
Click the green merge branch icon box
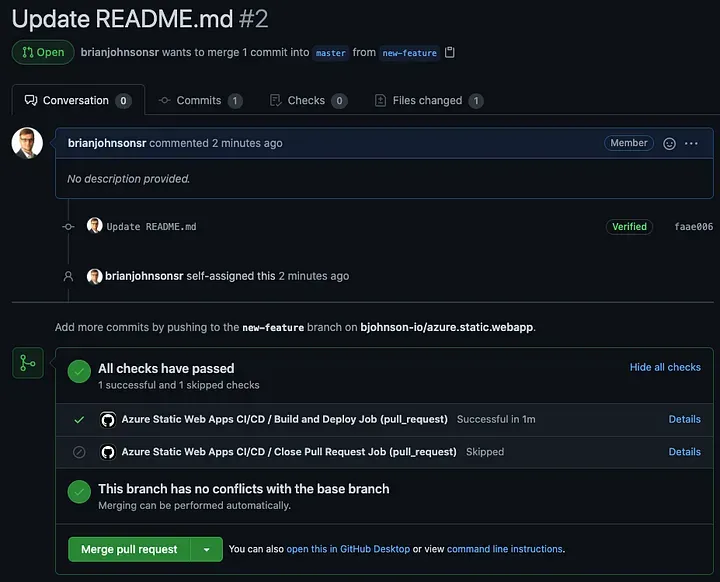pos(28,363)
